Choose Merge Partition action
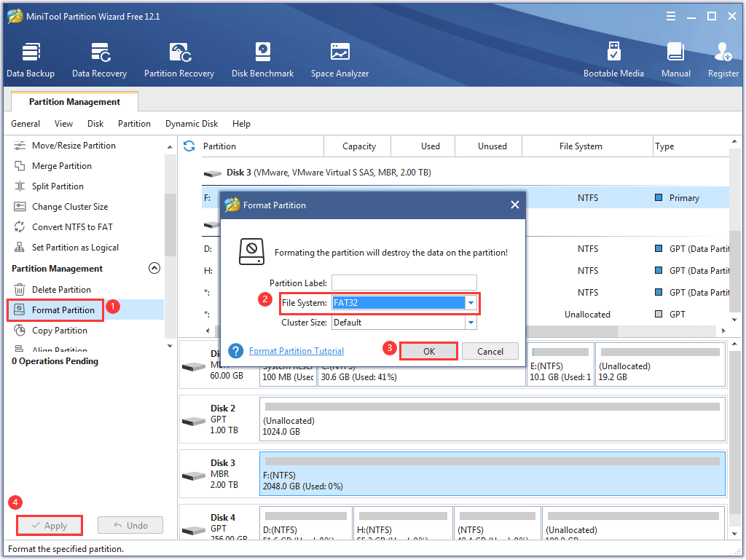 coord(62,166)
